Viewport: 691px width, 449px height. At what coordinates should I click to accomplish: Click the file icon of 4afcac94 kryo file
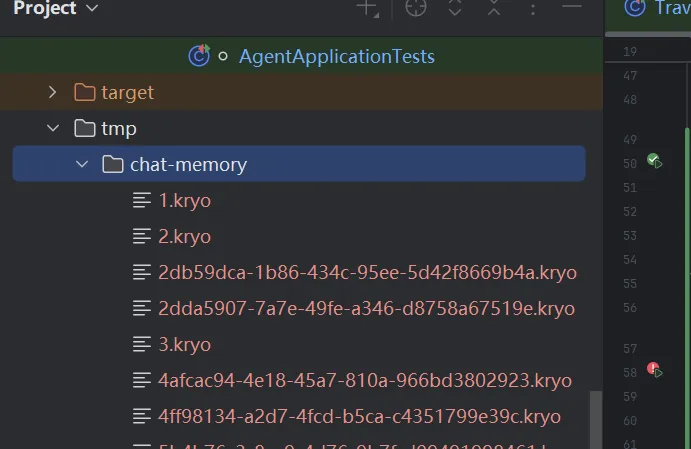tap(142, 380)
